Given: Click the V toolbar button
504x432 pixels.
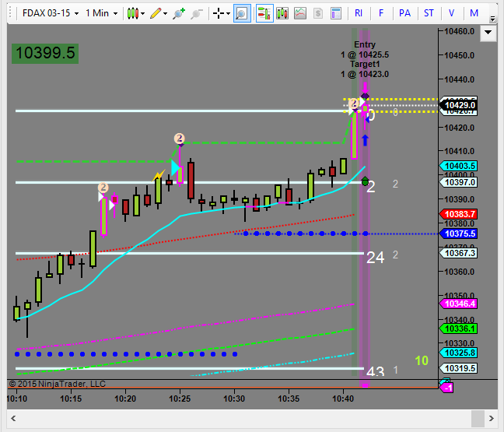Looking at the screenshot, I should pos(451,13).
